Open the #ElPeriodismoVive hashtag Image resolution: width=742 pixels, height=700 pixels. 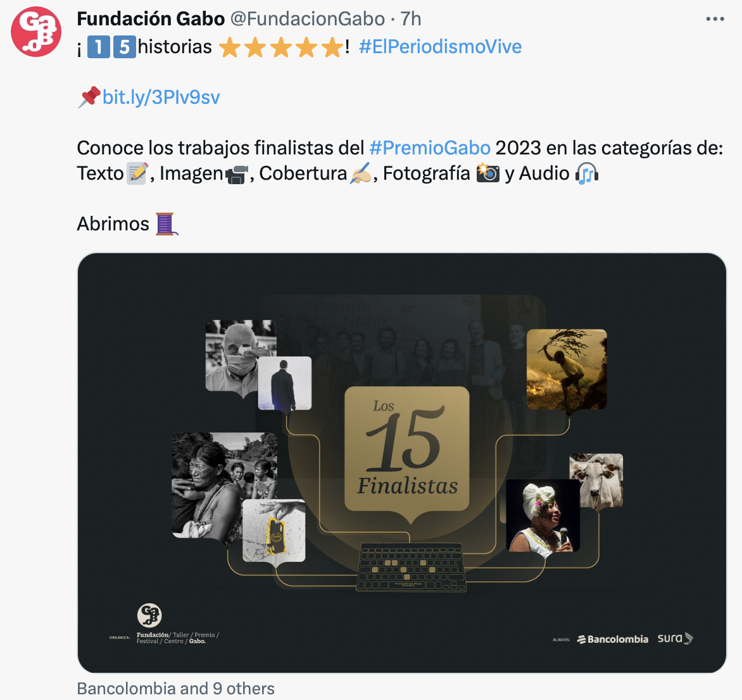tap(440, 46)
